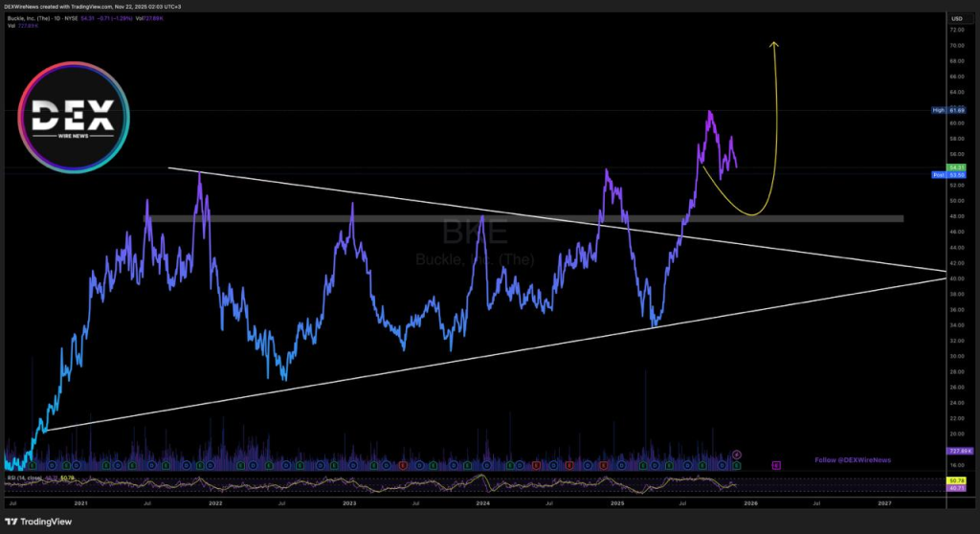
Task: Click the green marker beneath the lightning icon
Action: click(x=737, y=466)
